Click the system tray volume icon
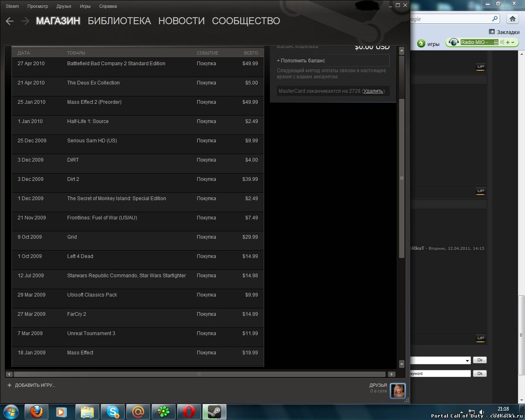Screen dimensions: 525x420 pos(482,412)
